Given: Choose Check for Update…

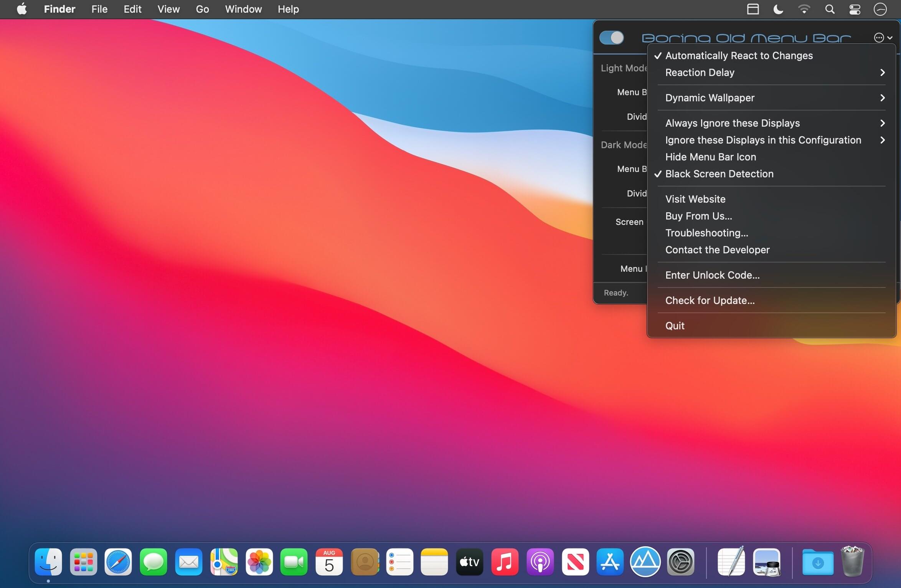Looking at the screenshot, I should (772, 301).
